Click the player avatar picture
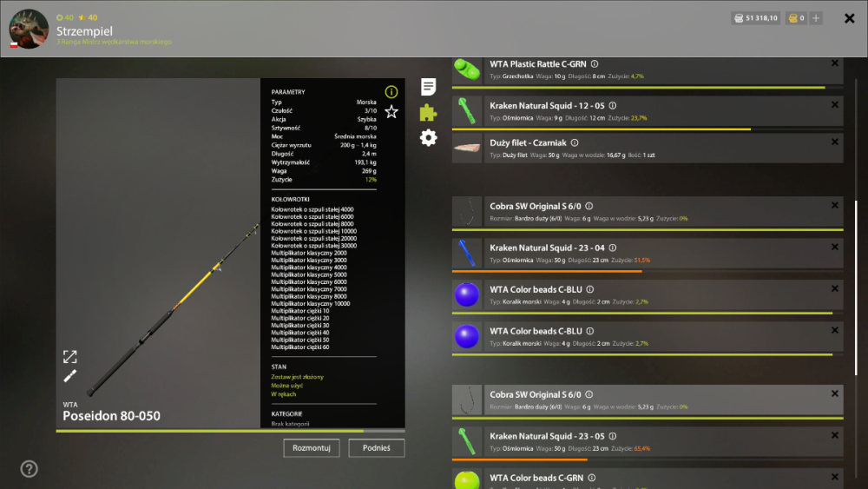 click(x=29, y=29)
